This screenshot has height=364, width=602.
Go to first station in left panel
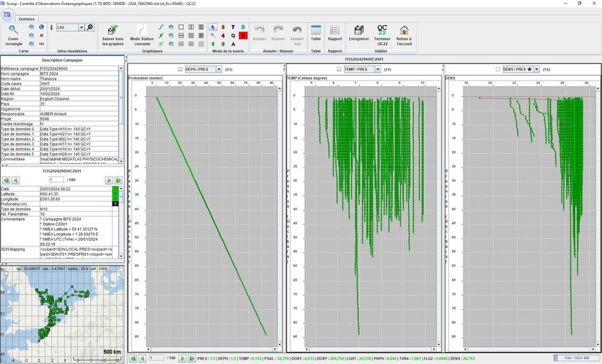click(6, 180)
